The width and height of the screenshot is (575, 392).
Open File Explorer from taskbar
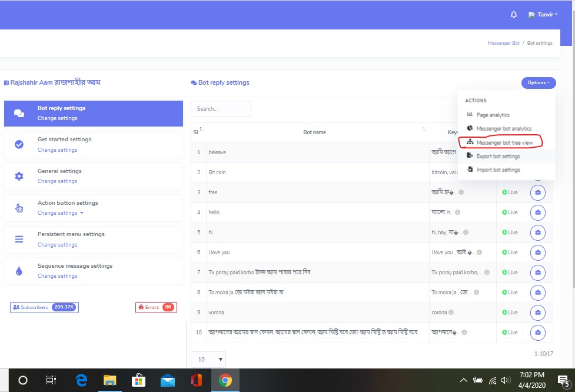pyautogui.click(x=109, y=380)
